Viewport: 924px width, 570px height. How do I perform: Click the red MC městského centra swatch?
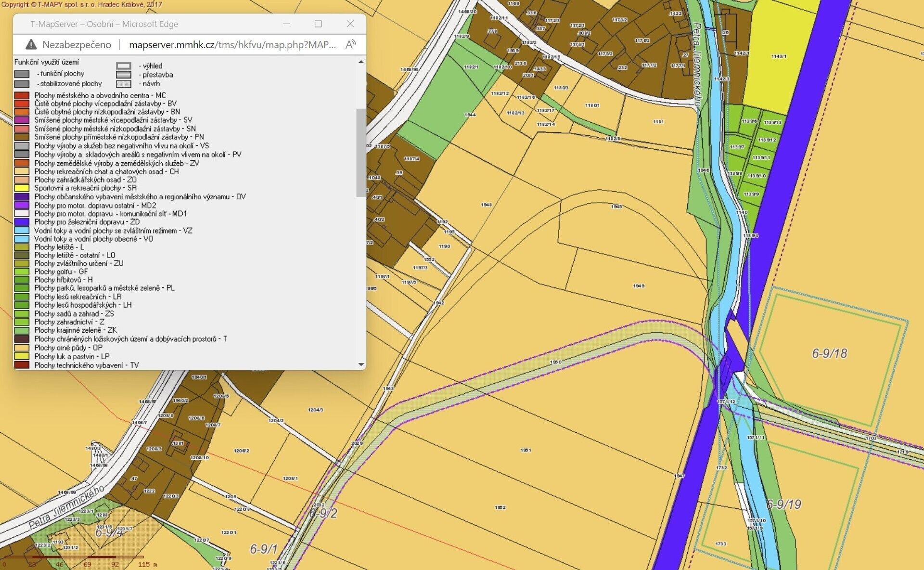(x=22, y=95)
